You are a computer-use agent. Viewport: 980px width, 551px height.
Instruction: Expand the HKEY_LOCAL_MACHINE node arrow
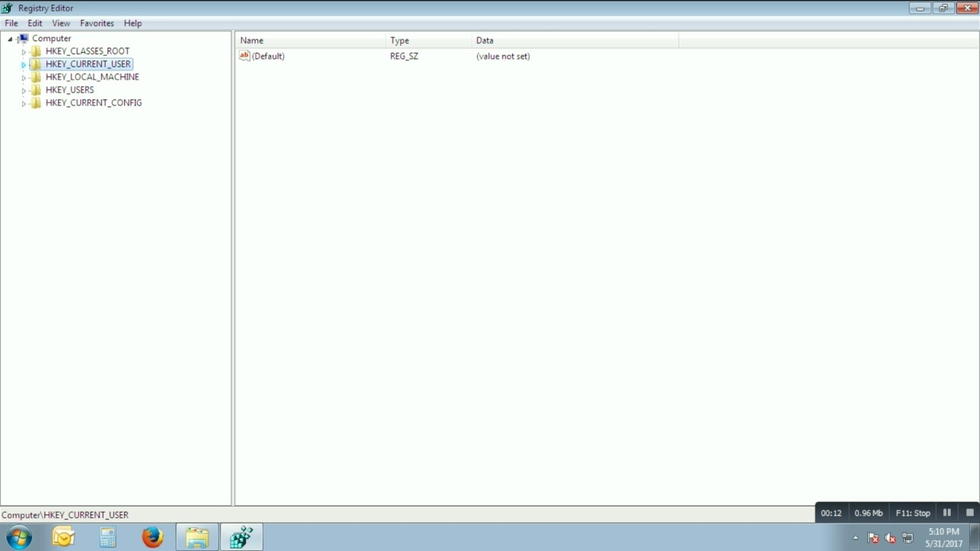[x=24, y=77]
